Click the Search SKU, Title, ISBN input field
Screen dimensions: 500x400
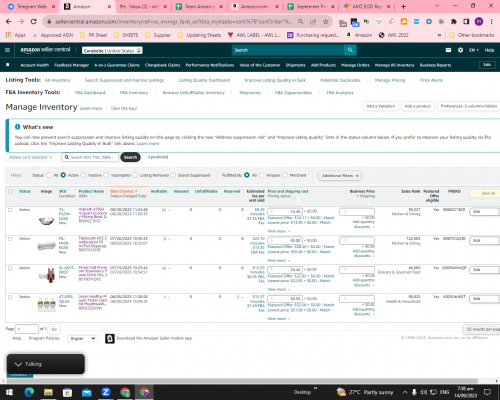[90, 157]
